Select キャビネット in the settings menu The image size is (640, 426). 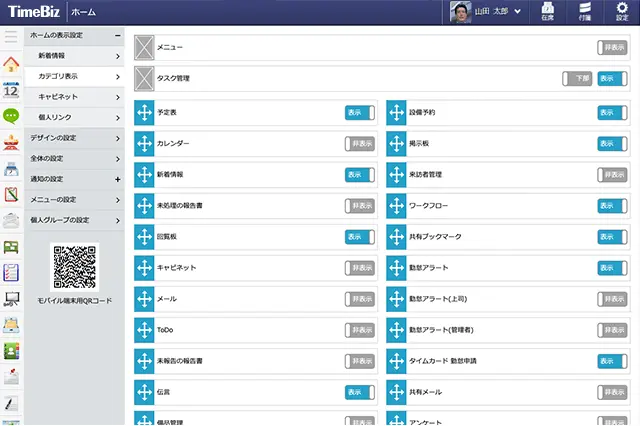[75, 97]
